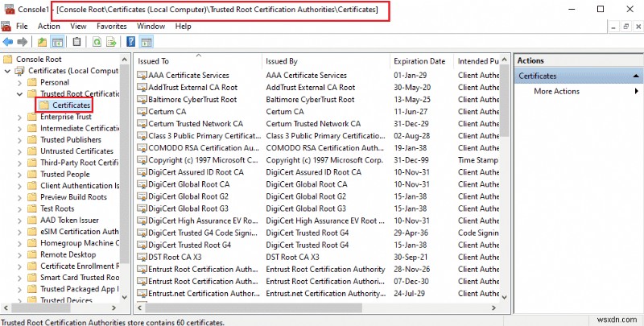The width and height of the screenshot is (644, 326).
Task: Minimize the inner MDI child window
Action: pyautogui.click(x=613, y=27)
